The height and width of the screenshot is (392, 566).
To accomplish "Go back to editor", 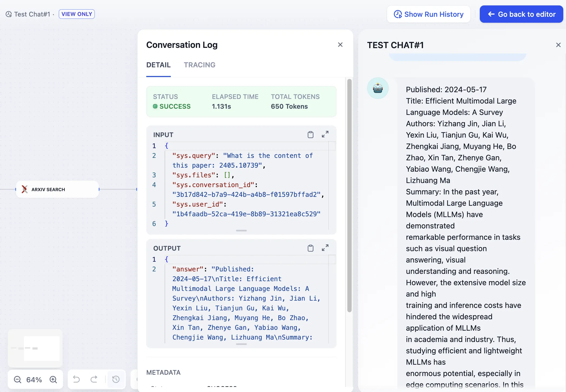I will (521, 14).
